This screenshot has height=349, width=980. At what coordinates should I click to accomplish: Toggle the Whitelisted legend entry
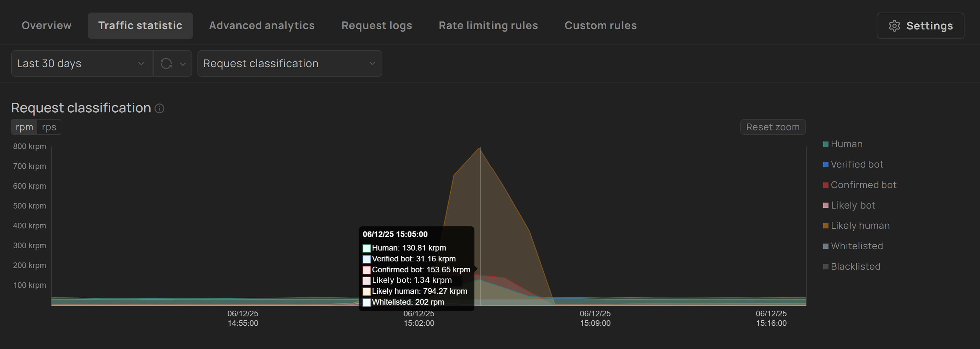pyautogui.click(x=853, y=246)
